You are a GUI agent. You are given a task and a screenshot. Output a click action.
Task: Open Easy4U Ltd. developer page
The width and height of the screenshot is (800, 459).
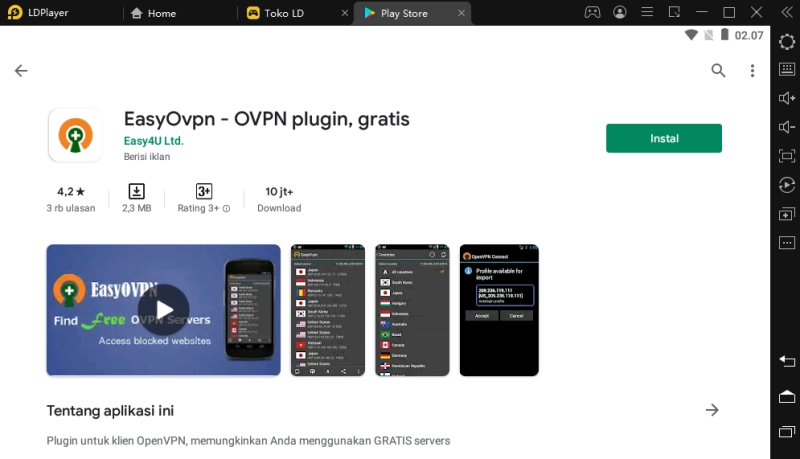tap(154, 141)
